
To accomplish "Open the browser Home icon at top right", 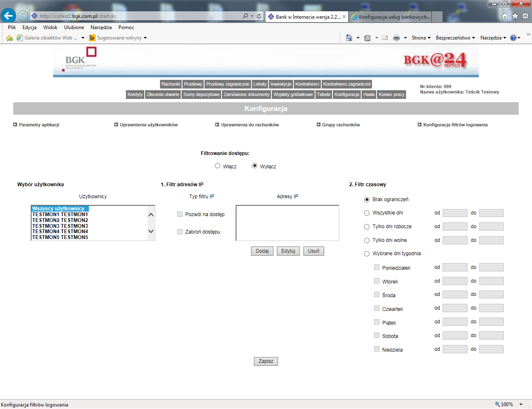I will (x=505, y=16).
